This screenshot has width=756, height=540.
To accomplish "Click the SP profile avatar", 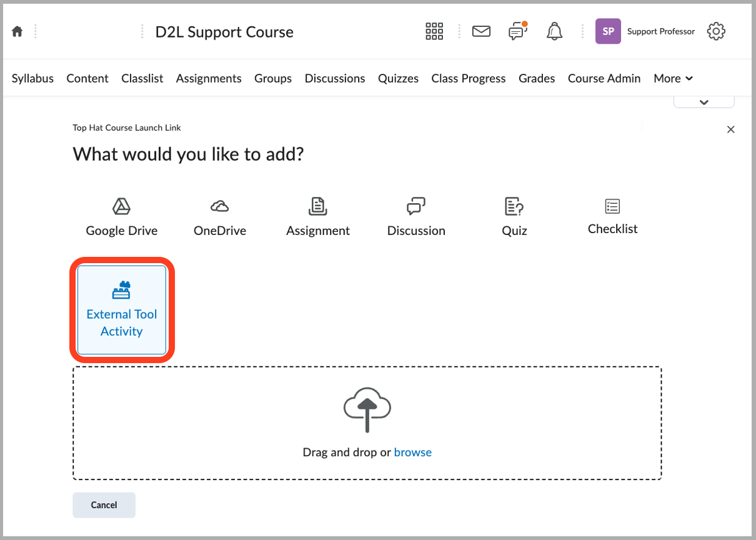I will (x=608, y=31).
